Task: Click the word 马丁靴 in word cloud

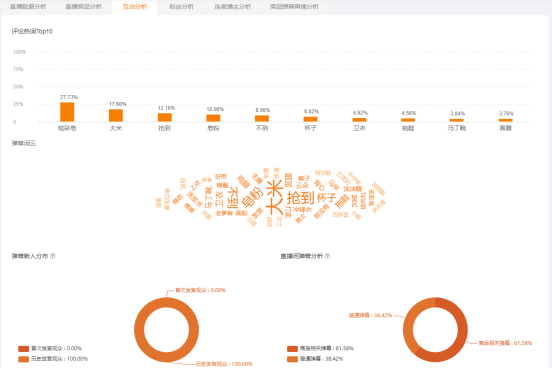Action: pyautogui.click(x=208, y=198)
